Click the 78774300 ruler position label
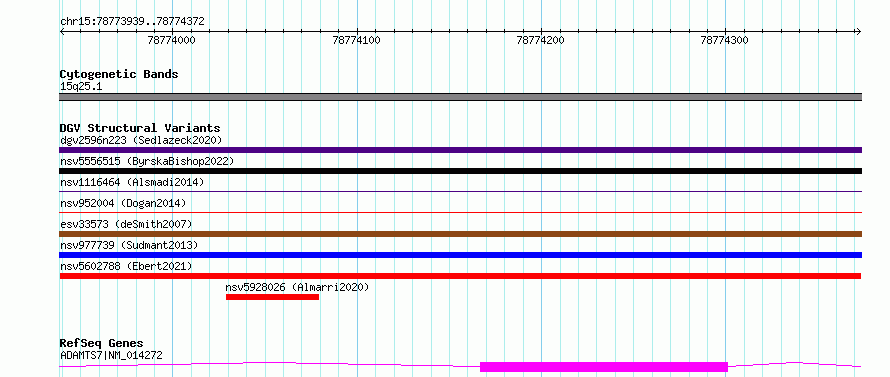 (725, 40)
